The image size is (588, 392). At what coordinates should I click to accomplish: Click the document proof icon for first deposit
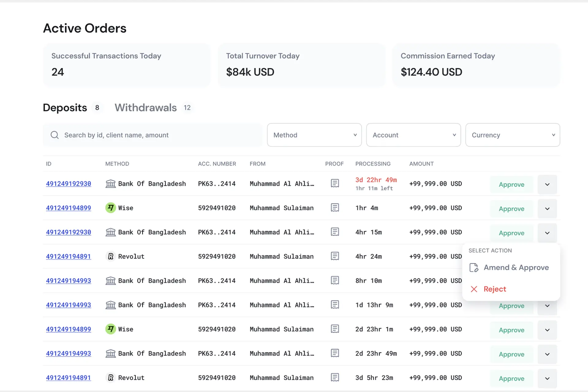click(335, 183)
